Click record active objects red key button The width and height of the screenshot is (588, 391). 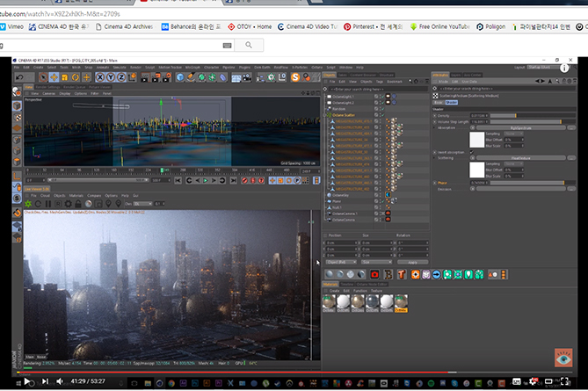[245, 181]
